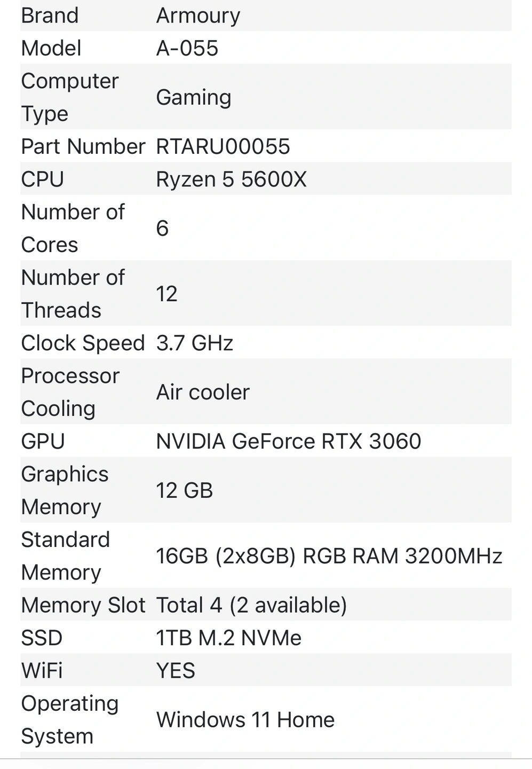Click the Total 4 (2 available) value
This screenshot has height=769, width=532.
pos(251,605)
